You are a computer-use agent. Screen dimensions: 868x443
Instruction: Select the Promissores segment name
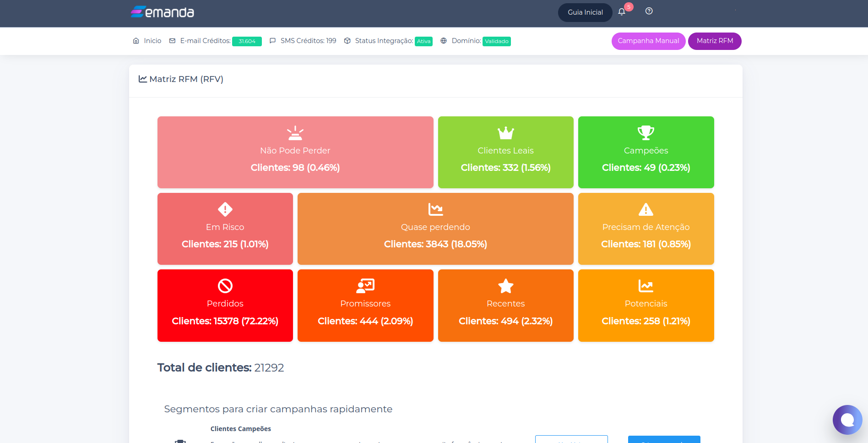point(365,304)
